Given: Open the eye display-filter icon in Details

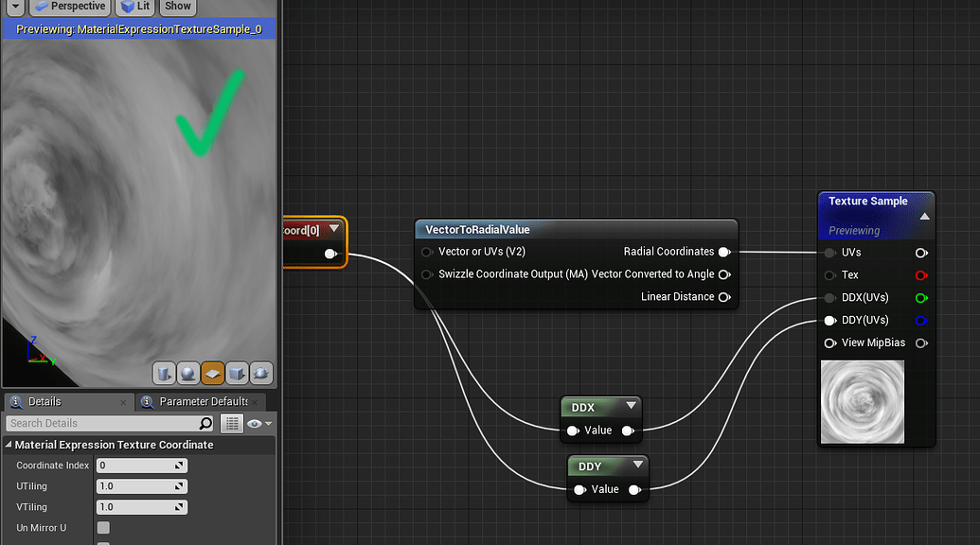Looking at the screenshot, I should coord(257,423).
